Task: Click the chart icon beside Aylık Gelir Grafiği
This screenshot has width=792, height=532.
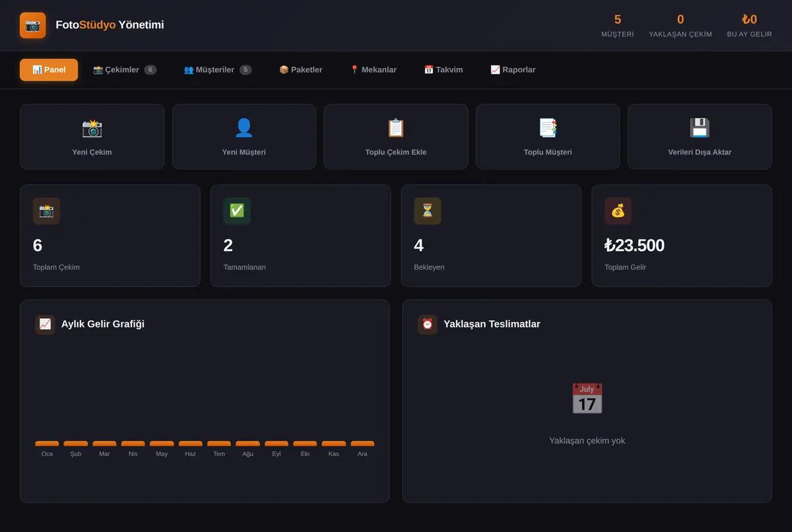Action: [45, 324]
